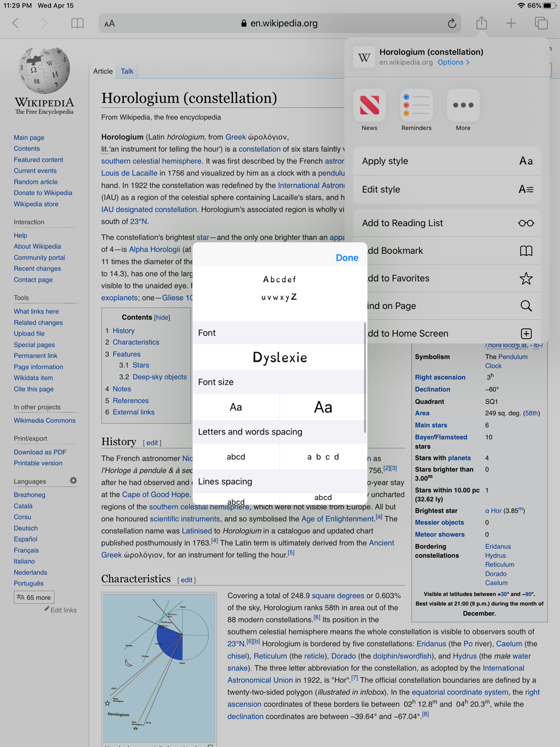Open the Printable version link
This screenshot has height=747, width=560.
(38, 464)
